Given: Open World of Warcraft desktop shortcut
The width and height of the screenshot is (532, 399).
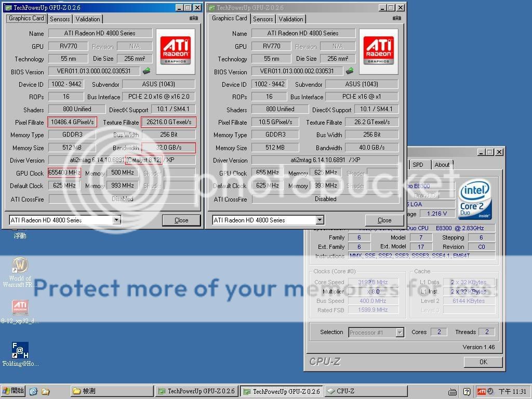Looking at the screenshot, I should click(20, 265).
